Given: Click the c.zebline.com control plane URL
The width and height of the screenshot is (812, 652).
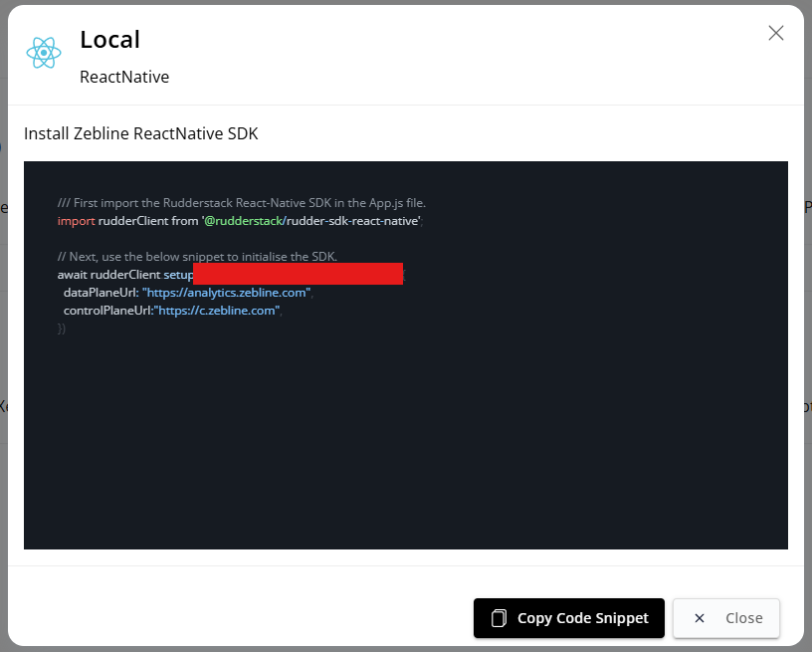Looking at the screenshot, I should click(217, 311).
